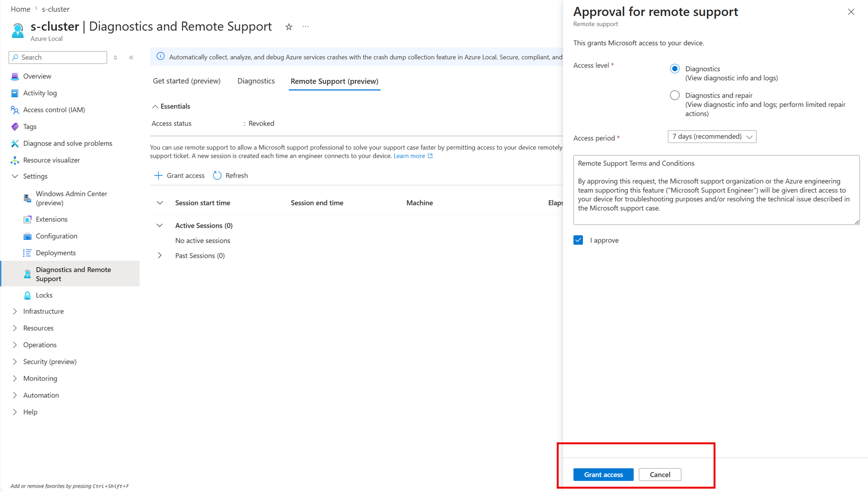This screenshot has width=868, height=491.
Task: Collapse the Active Sessions (0) row
Action: (x=160, y=225)
